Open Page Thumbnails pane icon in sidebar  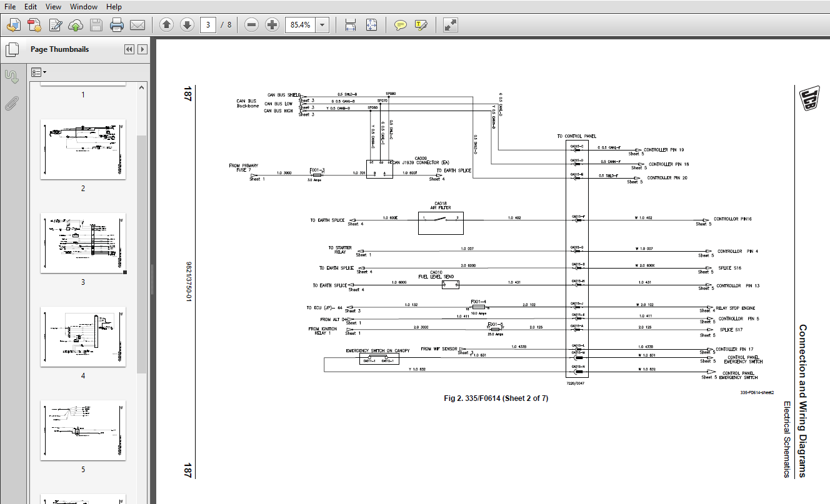tap(11, 49)
